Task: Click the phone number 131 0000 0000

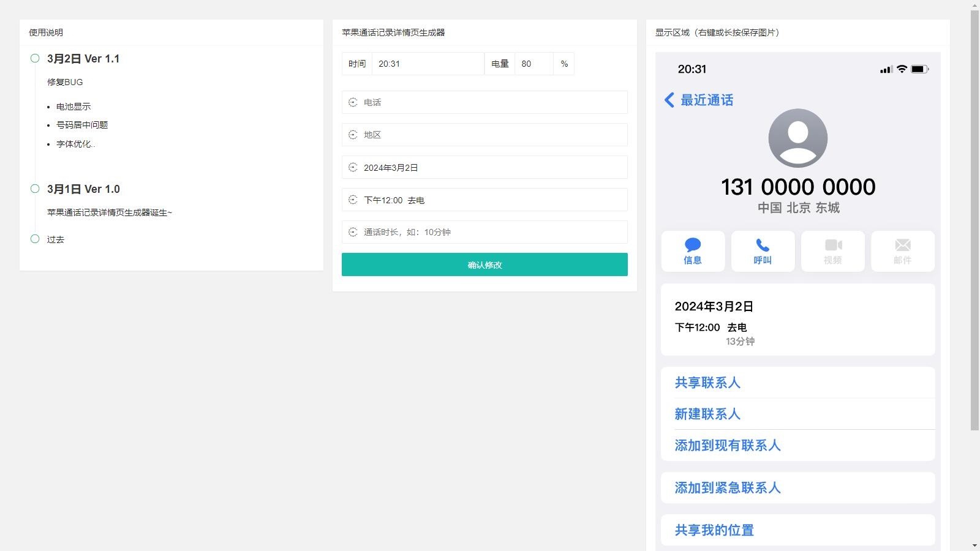Action: [x=798, y=187]
